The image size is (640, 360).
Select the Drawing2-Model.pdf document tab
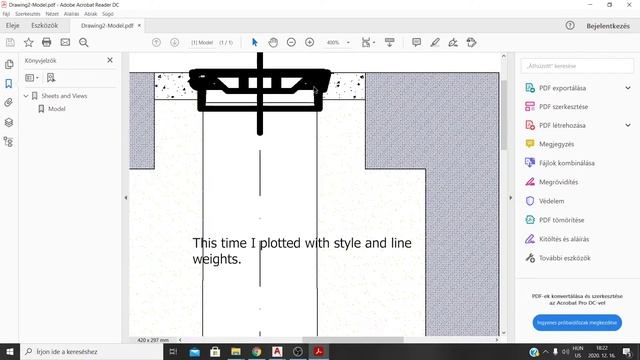pyautogui.click(x=107, y=25)
